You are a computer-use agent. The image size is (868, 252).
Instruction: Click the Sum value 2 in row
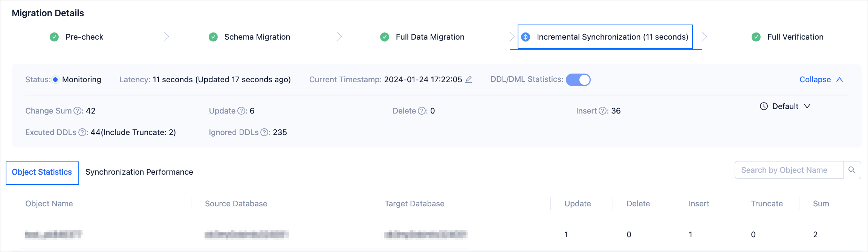815,235
